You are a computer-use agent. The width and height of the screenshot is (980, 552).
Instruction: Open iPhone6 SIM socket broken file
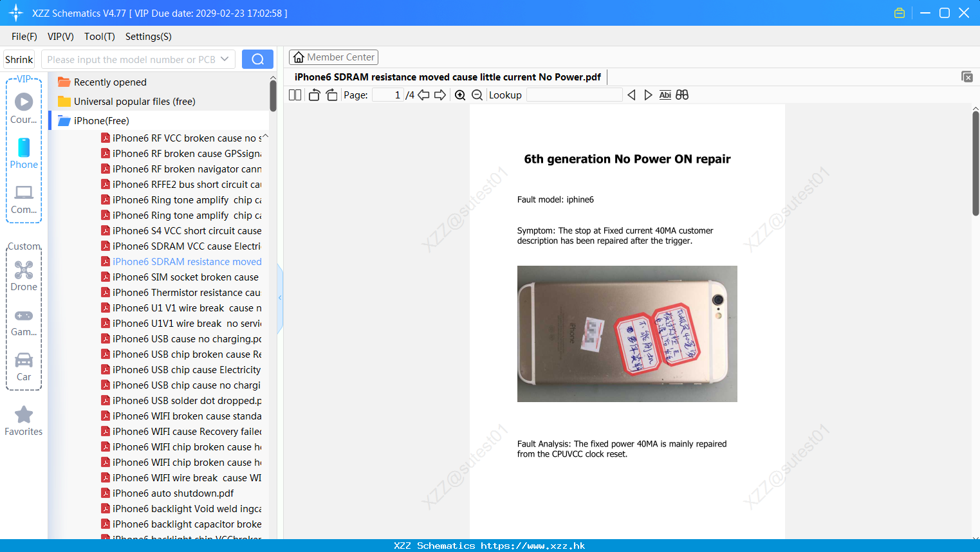tap(180, 277)
